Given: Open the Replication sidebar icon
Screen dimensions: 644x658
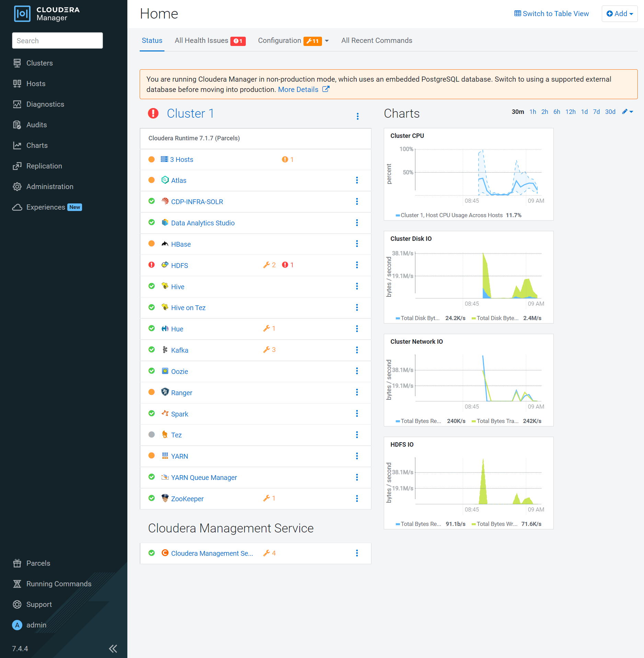Looking at the screenshot, I should [x=17, y=166].
